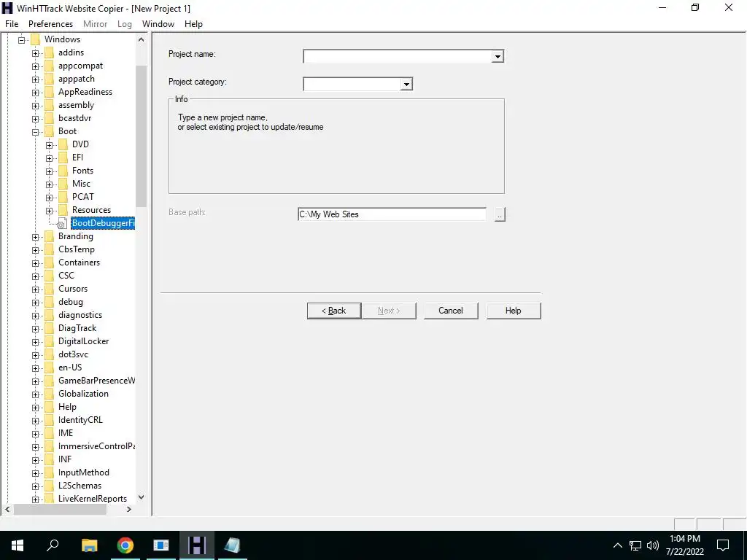Screen dimensions: 747x560
Task: Click the tree horizontal scrollbar thumb
Action: pyautogui.click(x=60, y=509)
